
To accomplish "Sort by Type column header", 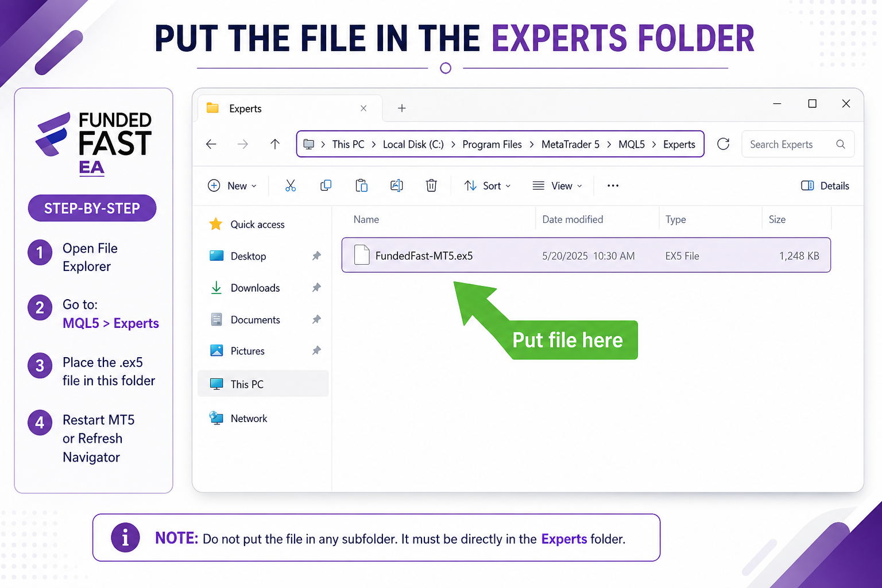I will (676, 219).
